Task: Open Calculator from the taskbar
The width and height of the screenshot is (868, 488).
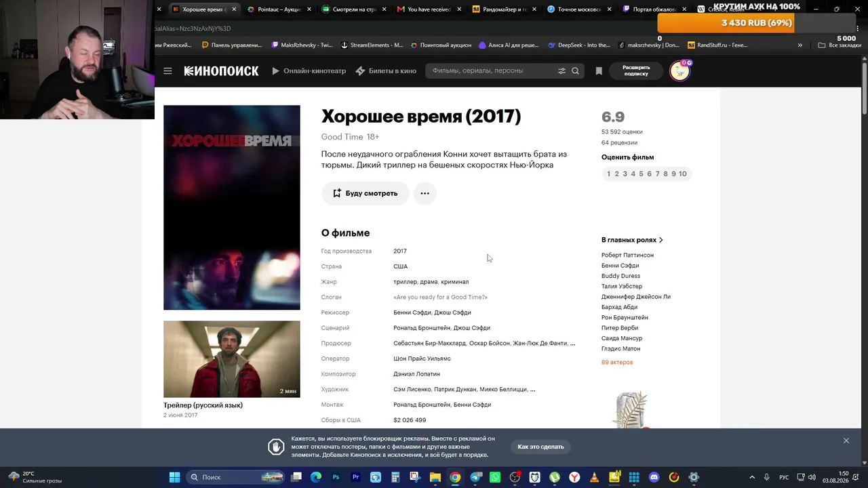Action: [395, 477]
